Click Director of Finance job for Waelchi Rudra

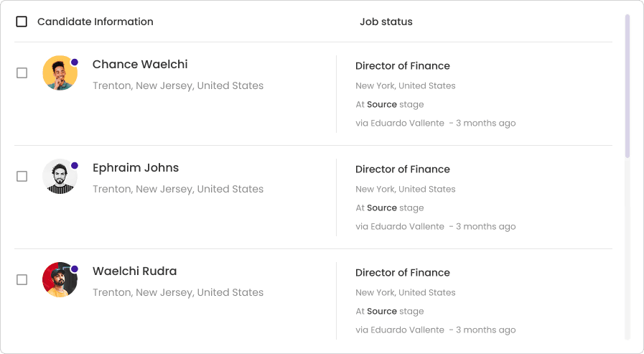click(403, 273)
